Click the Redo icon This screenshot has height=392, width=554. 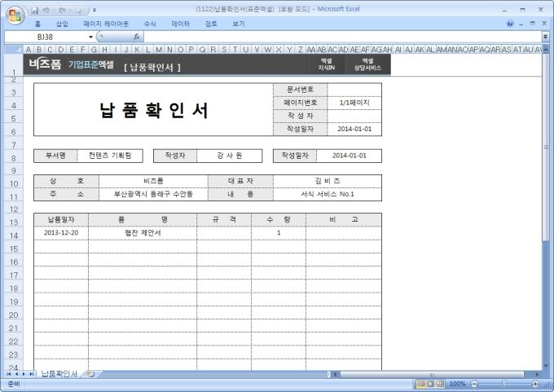62,11
